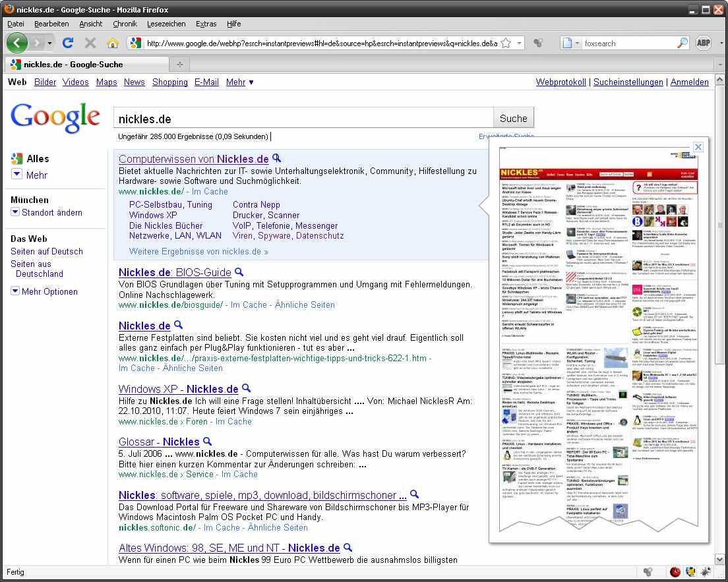Open the Sucheinstellungen link

tap(628, 82)
